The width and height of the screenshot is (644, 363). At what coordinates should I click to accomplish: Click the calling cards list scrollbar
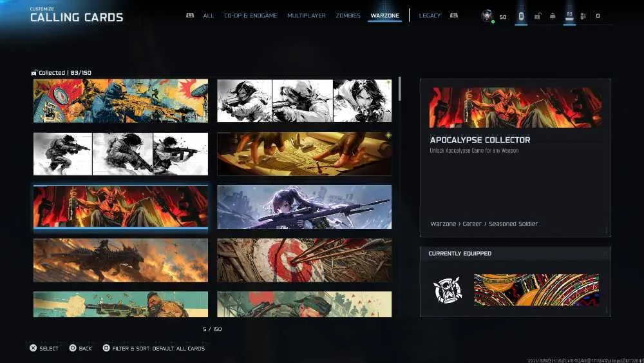click(x=399, y=89)
